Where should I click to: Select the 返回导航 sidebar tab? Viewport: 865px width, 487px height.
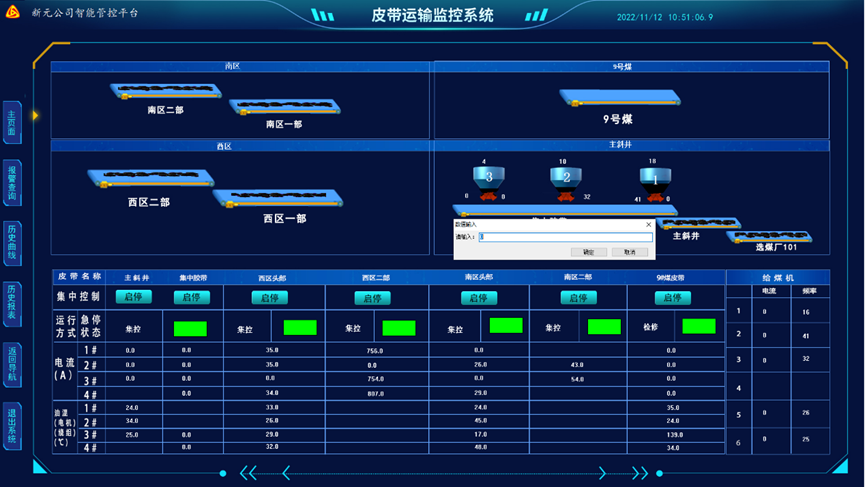click(x=12, y=363)
